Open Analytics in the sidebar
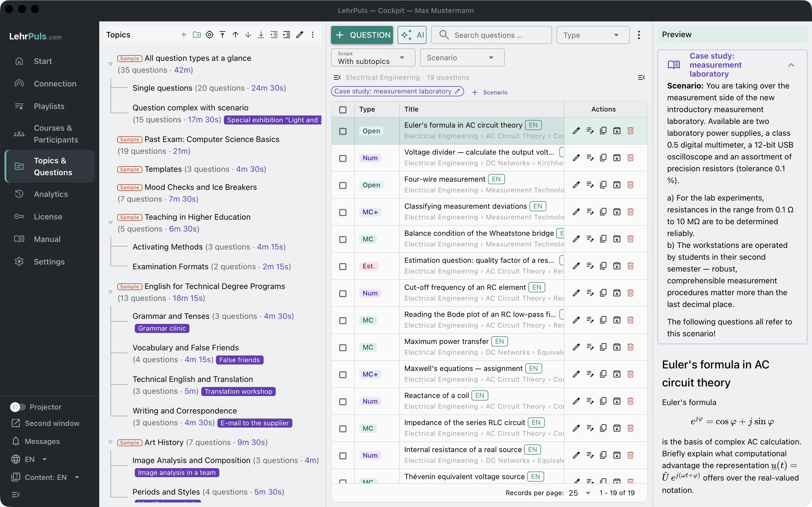Screen dimensions: 812x507 point(50,194)
